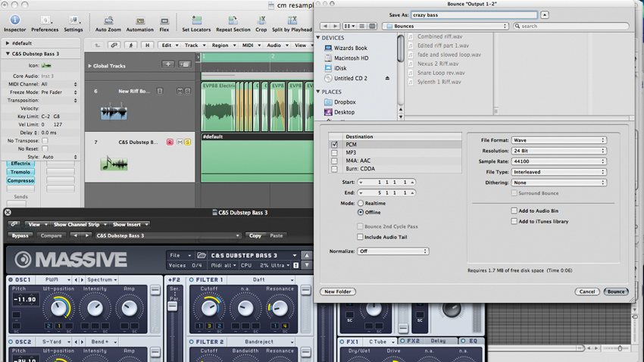Click the catch playhead icon in the arrange toolbar
644x362 pixels.
pos(131,45)
